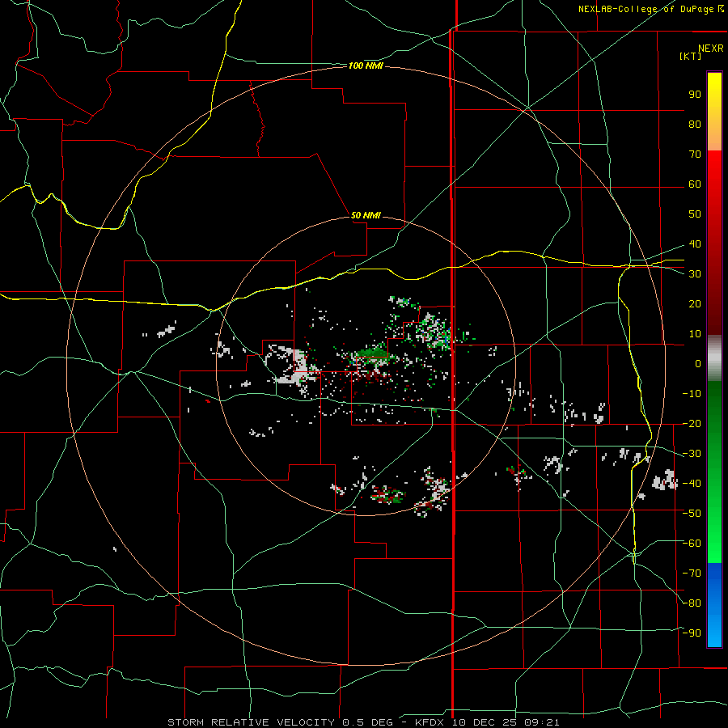This screenshot has width=728, height=728.
Task: Click the -80 value on the velocity scale
Action: (692, 603)
